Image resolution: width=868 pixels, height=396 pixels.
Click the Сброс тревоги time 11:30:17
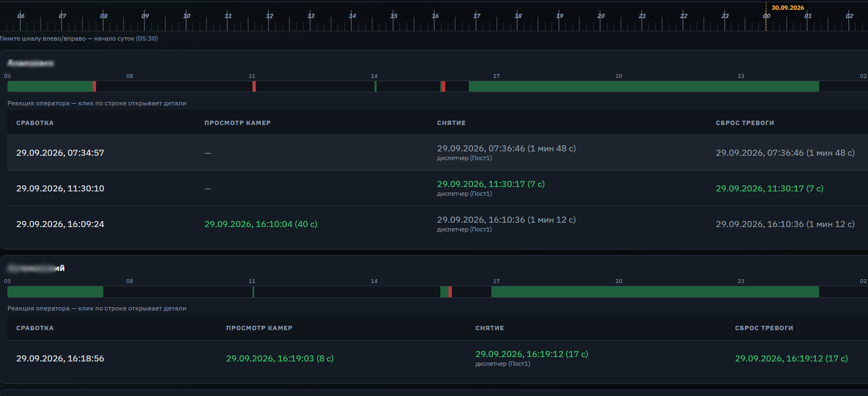[x=770, y=188]
